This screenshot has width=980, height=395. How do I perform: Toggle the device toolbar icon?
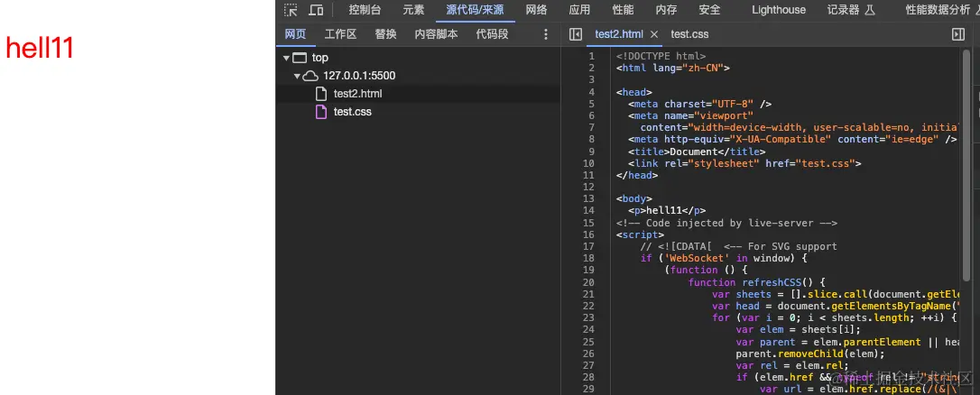click(316, 10)
